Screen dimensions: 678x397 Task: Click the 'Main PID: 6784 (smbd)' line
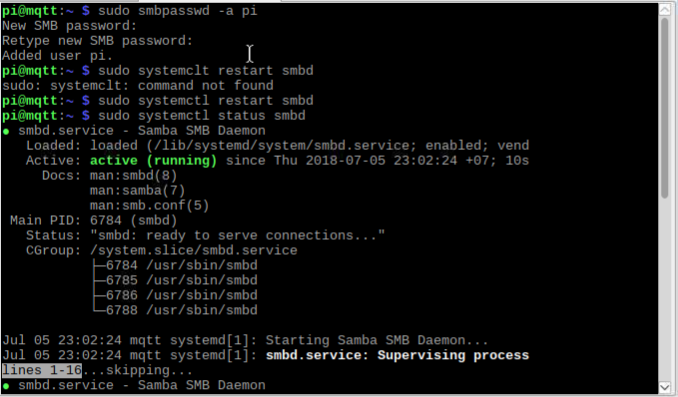pos(94,221)
